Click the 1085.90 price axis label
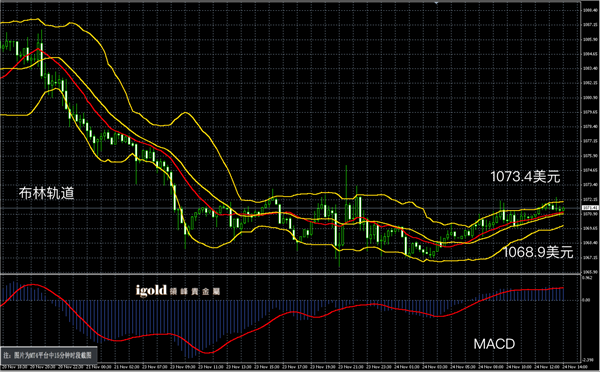 point(588,39)
